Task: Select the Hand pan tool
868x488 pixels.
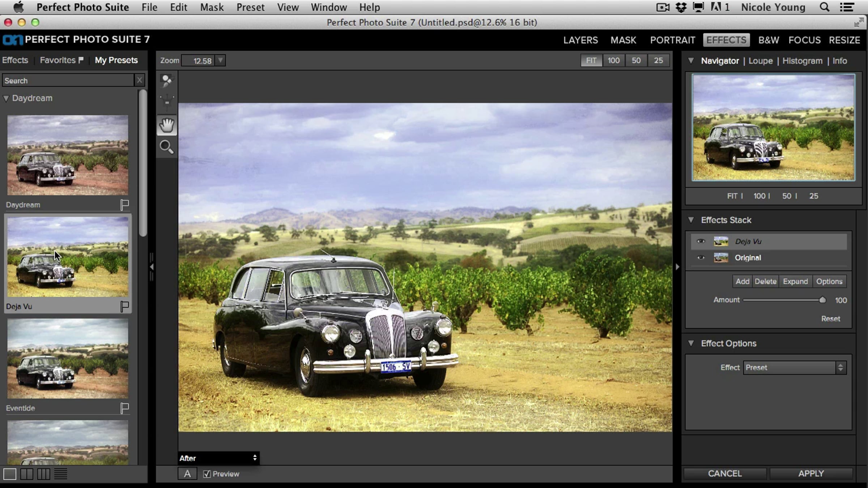Action: coord(167,125)
